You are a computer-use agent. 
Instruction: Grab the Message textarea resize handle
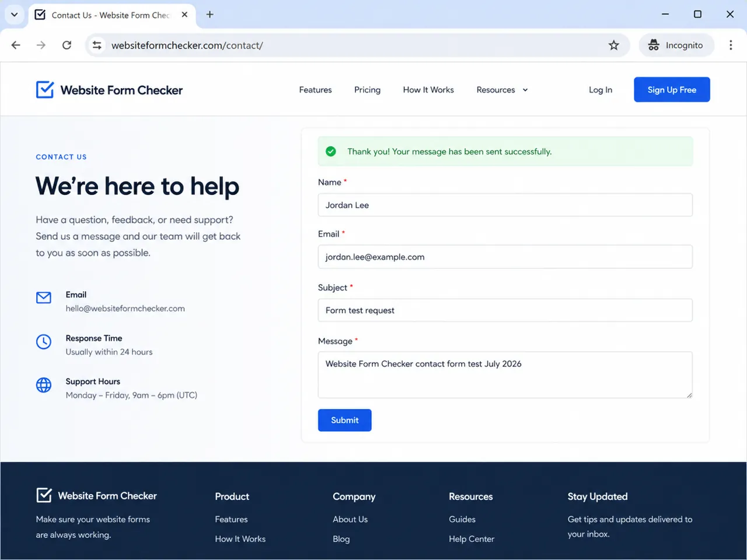coord(689,395)
